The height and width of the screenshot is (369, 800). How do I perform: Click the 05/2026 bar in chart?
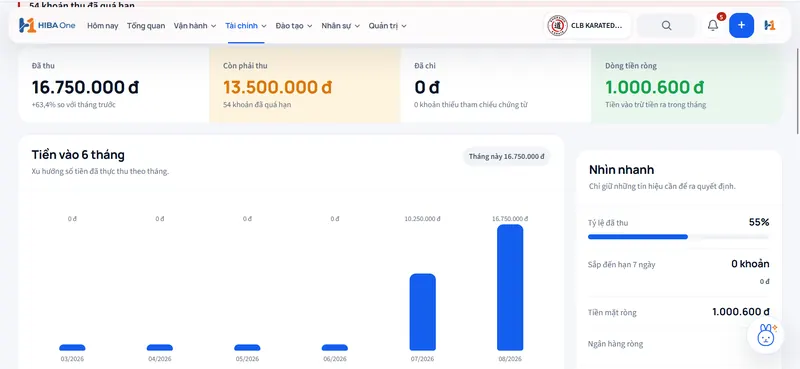coord(247,348)
